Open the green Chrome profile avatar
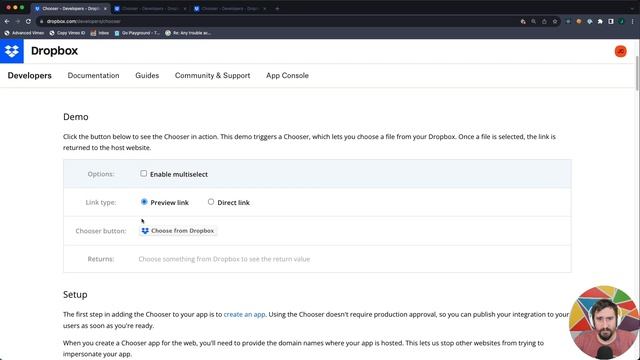 (621, 21)
